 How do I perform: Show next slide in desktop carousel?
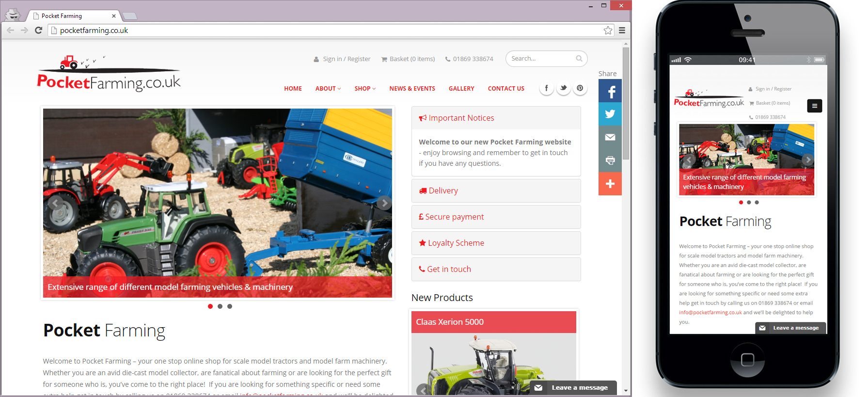[384, 203]
